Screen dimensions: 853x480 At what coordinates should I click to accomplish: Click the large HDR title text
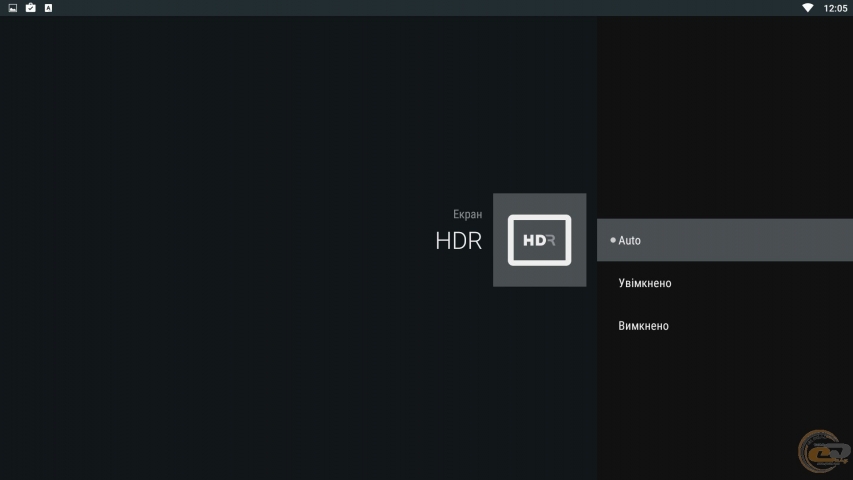(459, 241)
